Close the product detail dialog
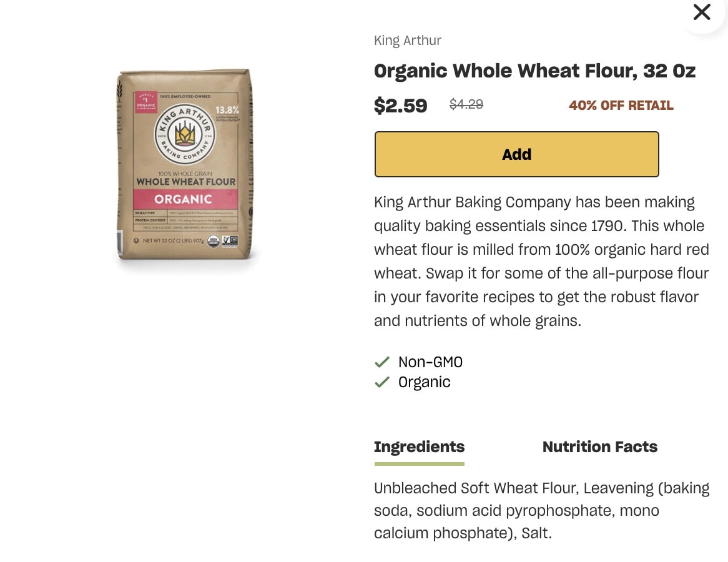 (702, 12)
